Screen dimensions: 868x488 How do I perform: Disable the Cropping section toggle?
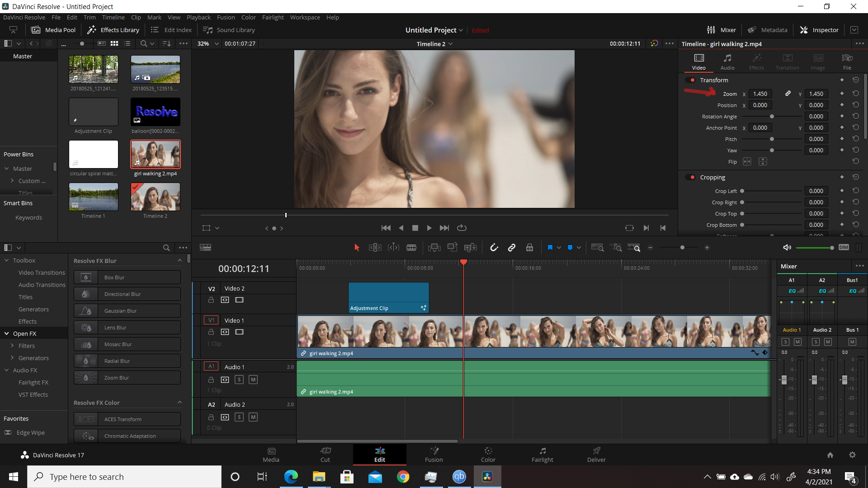click(x=690, y=177)
